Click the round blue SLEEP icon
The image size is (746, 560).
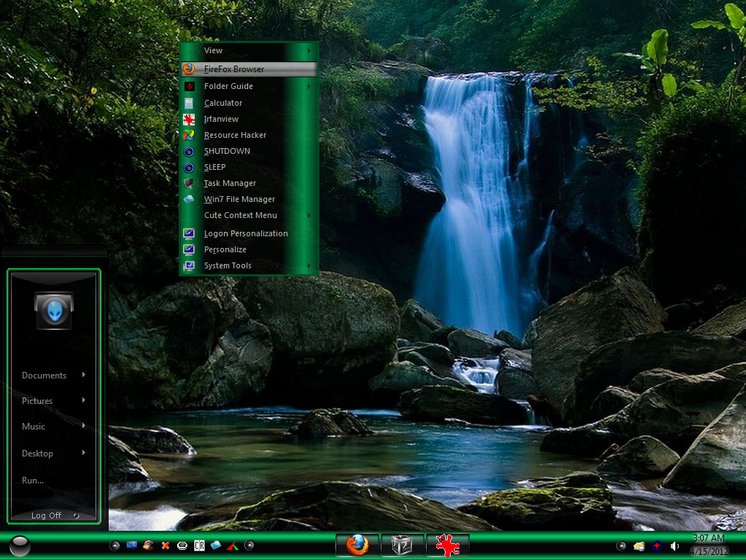(x=189, y=168)
